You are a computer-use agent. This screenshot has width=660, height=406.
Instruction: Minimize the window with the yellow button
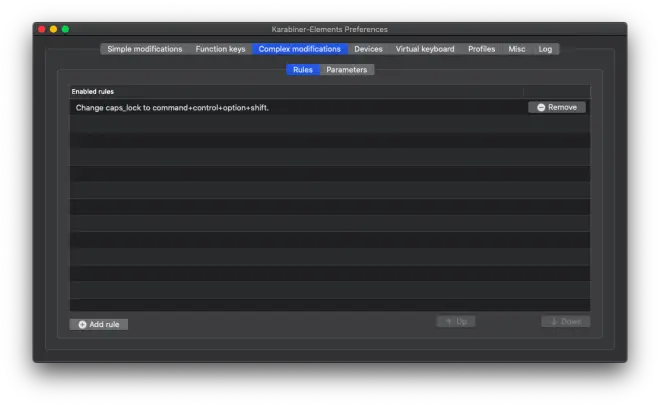(53, 29)
